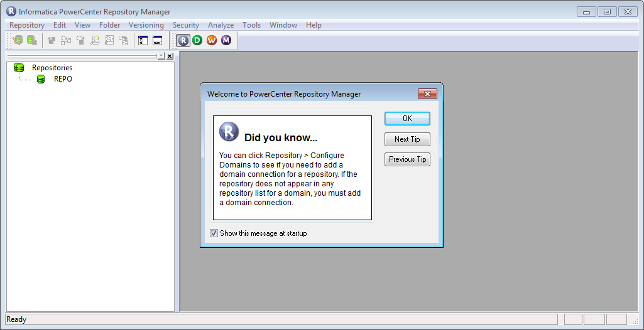Maximize the Repository Manager main window
The height and width of the screenshot is (330, 644).
[x=607, y=12]
